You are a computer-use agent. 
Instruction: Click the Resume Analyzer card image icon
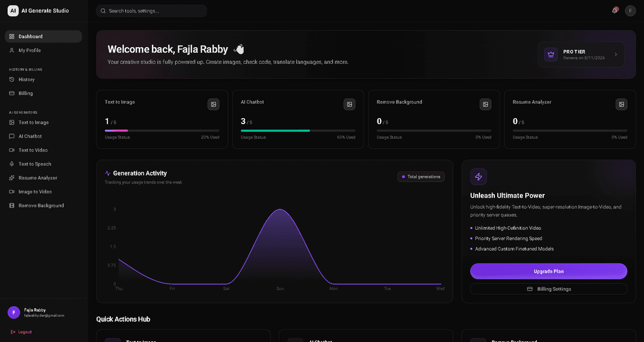[x=621, y=104]
